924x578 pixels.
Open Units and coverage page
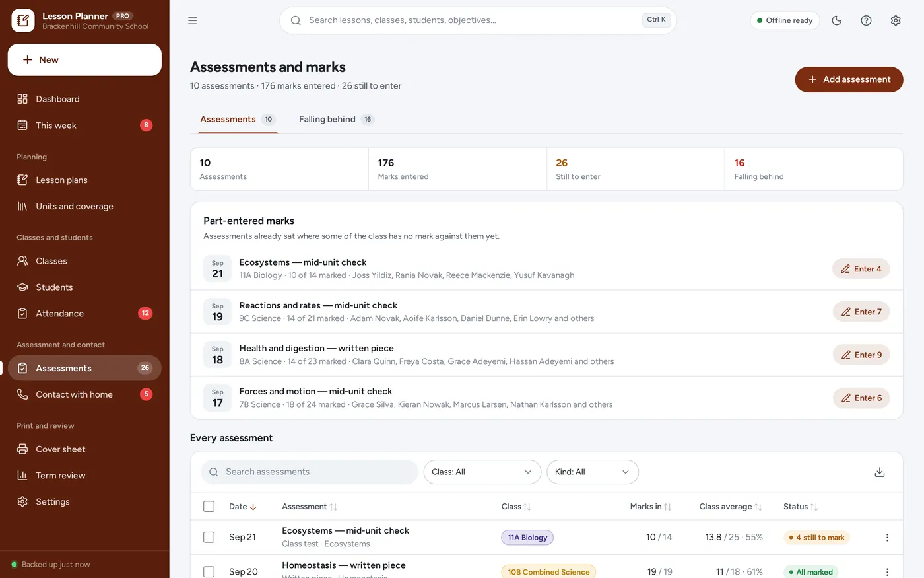click(x=84, y=206)
